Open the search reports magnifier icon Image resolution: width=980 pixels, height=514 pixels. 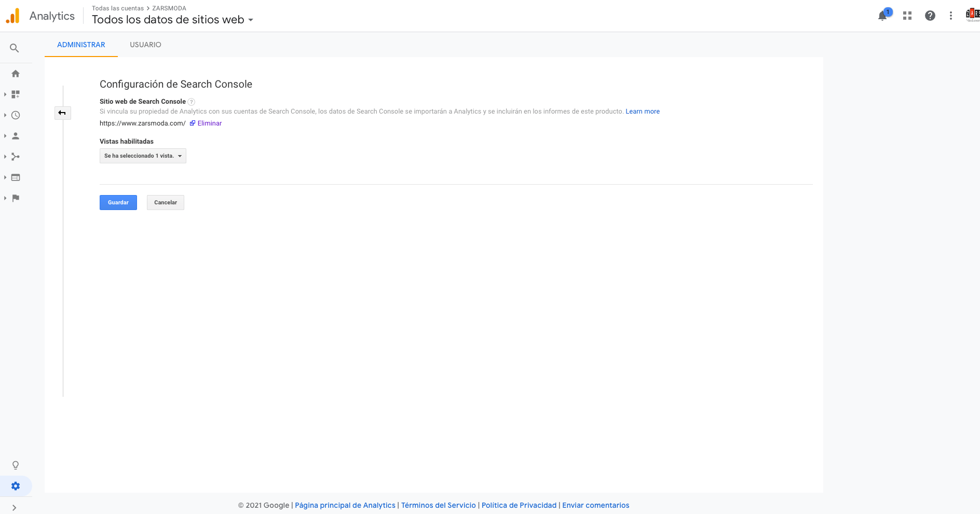pos(15,48)
